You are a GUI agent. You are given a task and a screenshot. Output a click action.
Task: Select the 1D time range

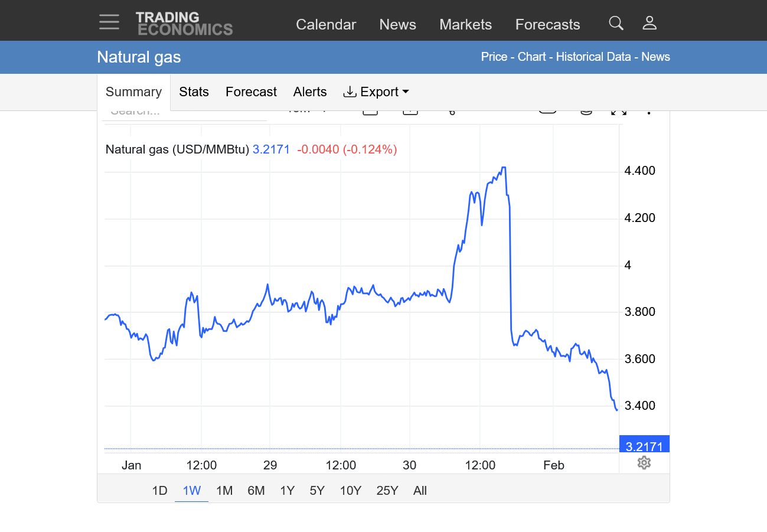[159, 491]
